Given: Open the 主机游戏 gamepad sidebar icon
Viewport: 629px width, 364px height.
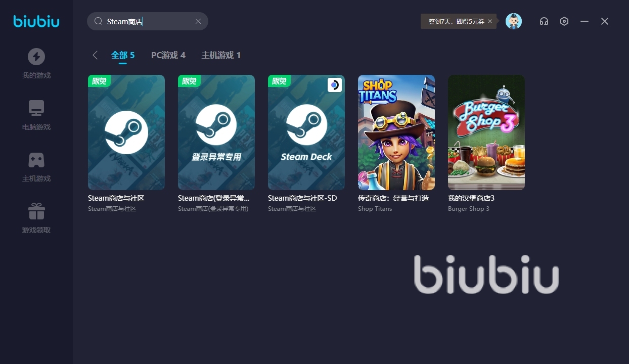Looking at the screenshot, I should click(36, 160).
